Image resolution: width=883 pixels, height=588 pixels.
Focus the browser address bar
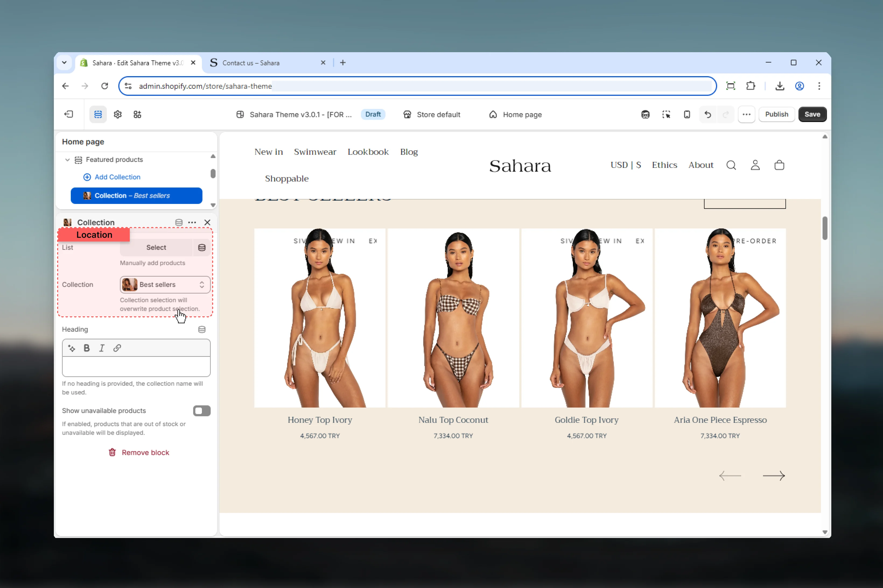coord(417,86)
